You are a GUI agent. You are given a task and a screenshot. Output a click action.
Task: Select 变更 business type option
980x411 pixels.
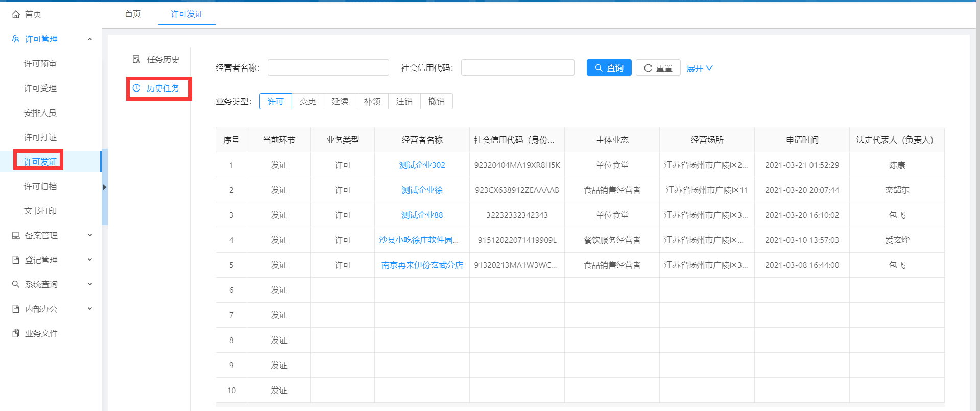[x=307, y=101]
